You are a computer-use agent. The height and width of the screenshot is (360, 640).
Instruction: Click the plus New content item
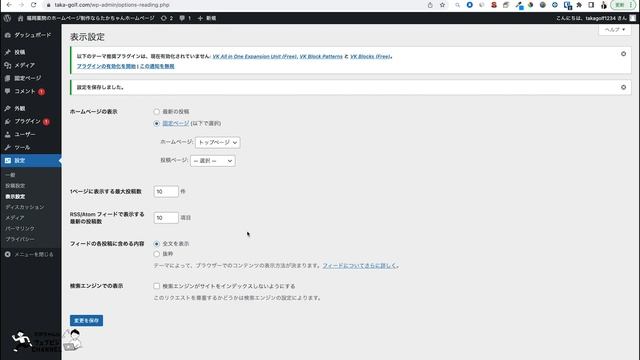pyautogui.click(x=207, y=18)
